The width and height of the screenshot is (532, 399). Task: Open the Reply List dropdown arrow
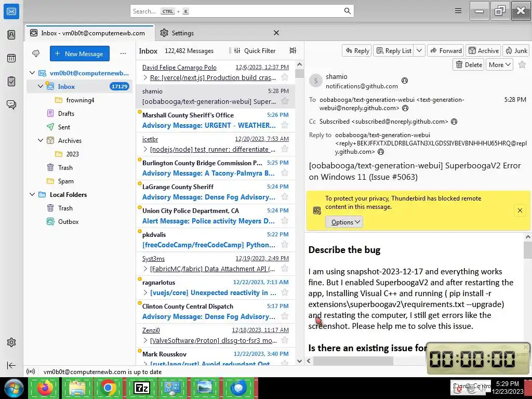(419, 50)
